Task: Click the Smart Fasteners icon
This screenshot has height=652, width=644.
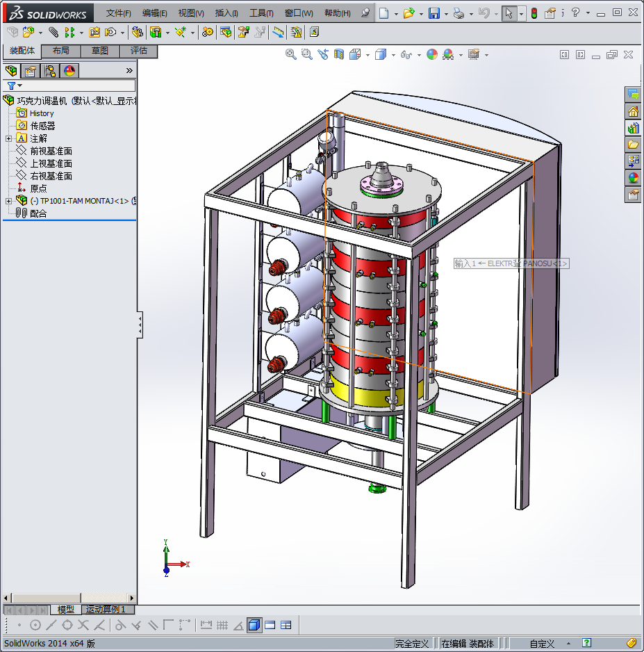Action: [x=94, y=32]
